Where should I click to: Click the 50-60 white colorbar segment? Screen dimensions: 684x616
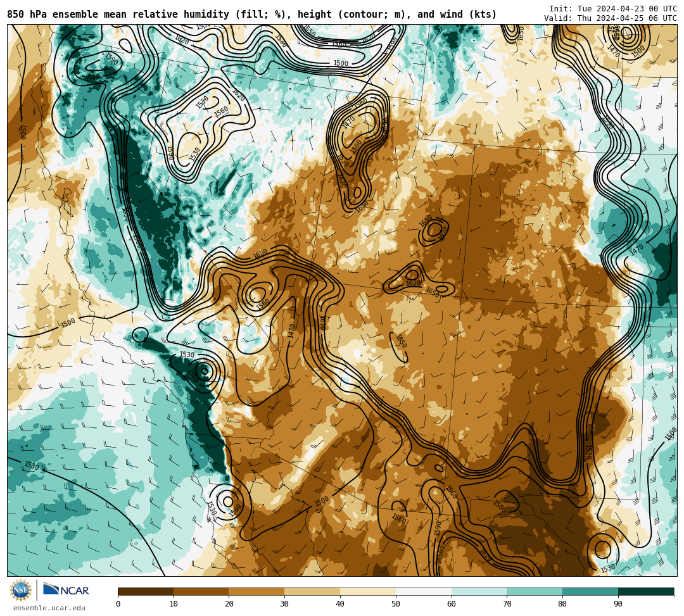(x=424, y=592)
